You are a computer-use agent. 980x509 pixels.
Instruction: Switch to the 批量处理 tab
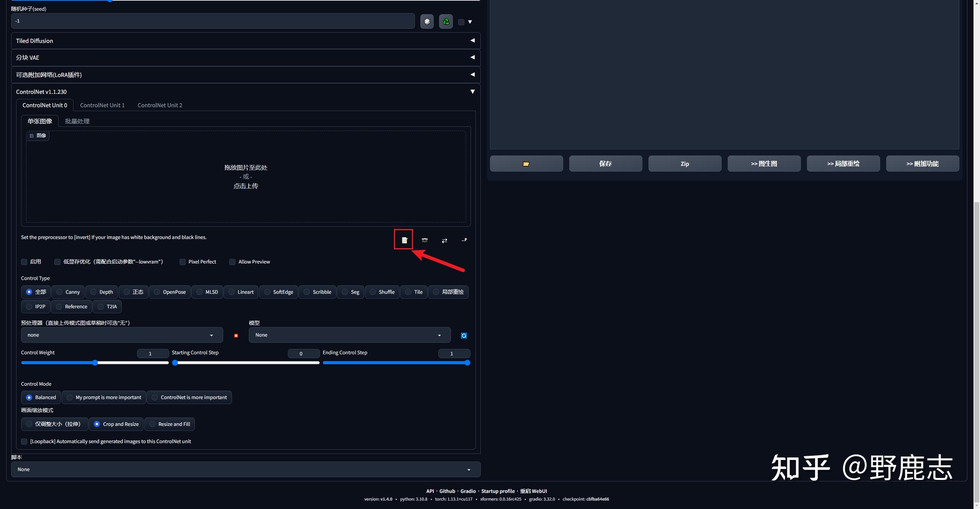point(77,121)
